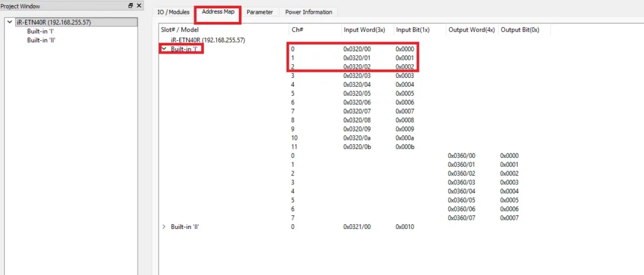This screenshot has height=275, width=644.
Task: Select output word cell 0x0360/06
Action: click(x=462, y=209)
